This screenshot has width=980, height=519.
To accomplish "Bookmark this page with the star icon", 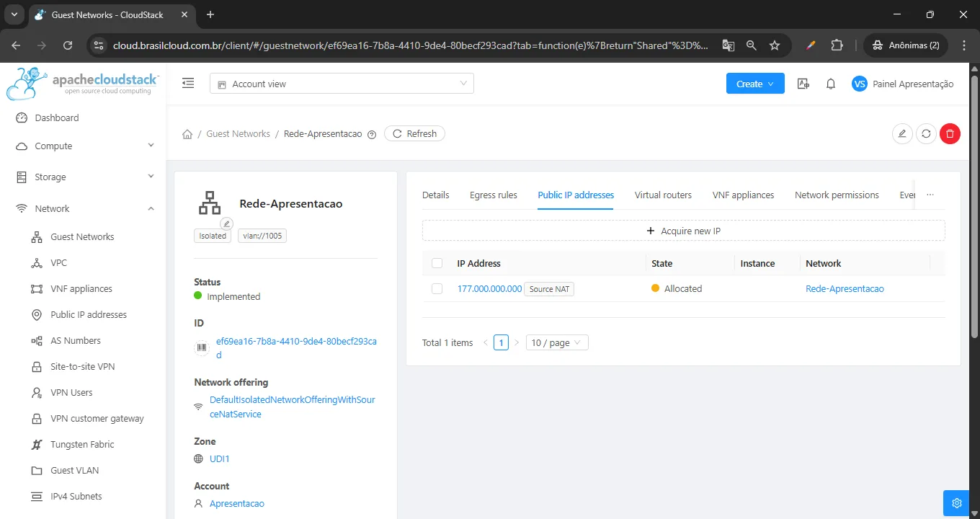I will pyautogui.click(x=775, y=45).
